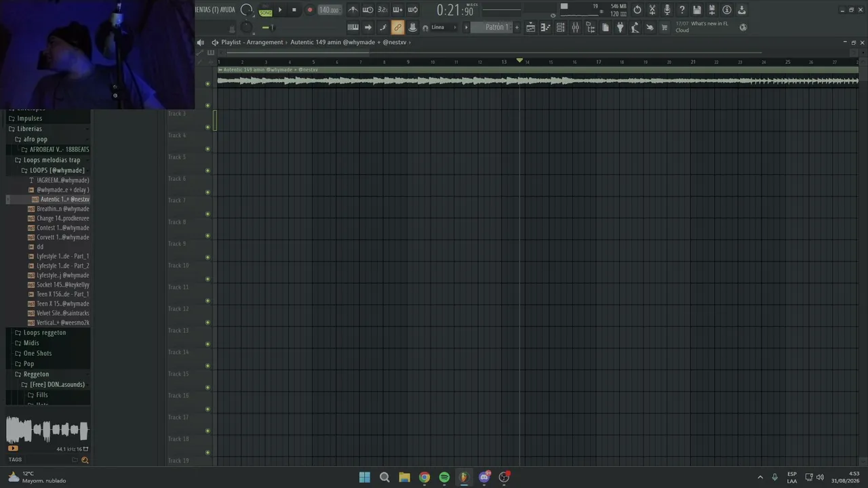Open the undo history circular arrow icon
The height and width of the screenshot is (488, 868).
[x=637, y=9]
